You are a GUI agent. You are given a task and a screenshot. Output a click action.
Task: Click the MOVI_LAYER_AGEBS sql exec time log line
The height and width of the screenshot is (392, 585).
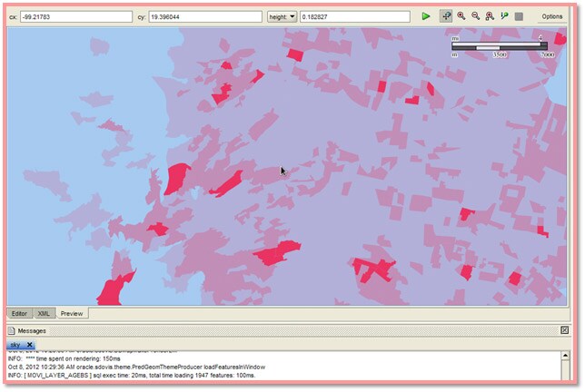(132, 376)
